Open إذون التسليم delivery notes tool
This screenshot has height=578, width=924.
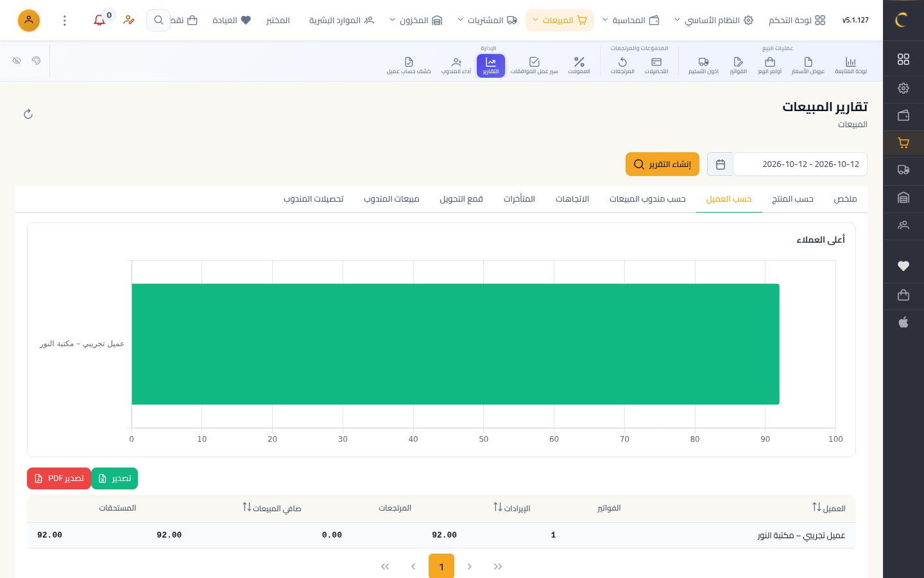click(703, 66)
